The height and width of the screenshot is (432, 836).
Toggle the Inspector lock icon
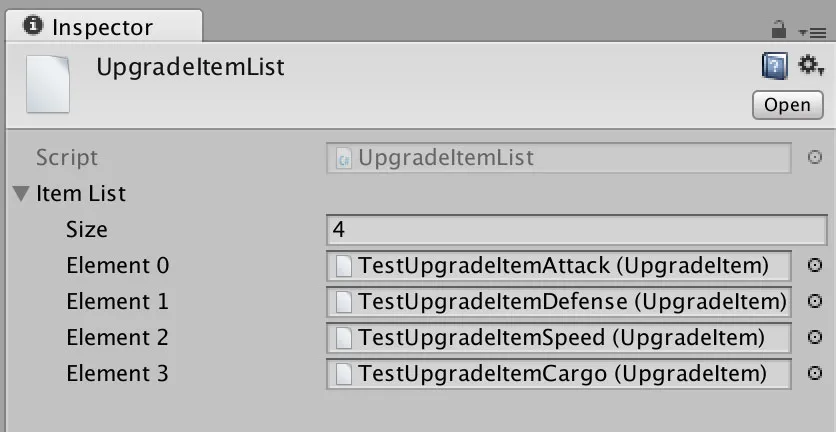[779, 29]
